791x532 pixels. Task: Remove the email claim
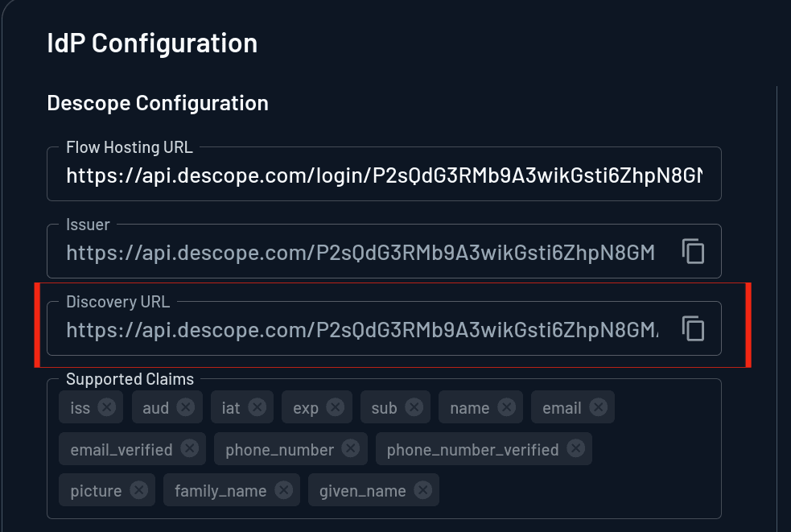(596, 406)
